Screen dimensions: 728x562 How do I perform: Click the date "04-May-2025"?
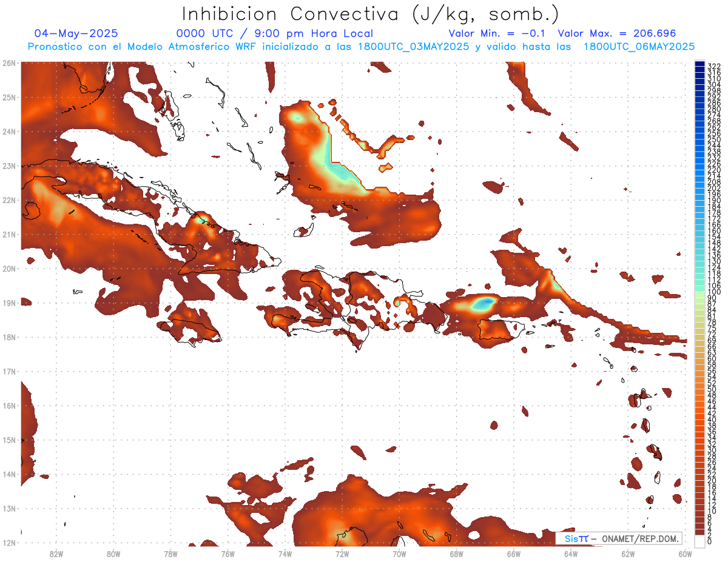point(76,33)
